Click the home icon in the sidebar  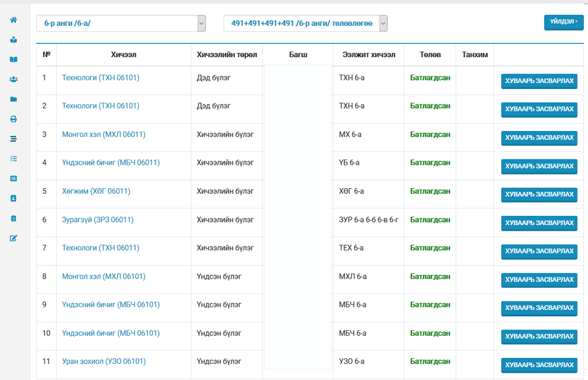tap(14, 20)
